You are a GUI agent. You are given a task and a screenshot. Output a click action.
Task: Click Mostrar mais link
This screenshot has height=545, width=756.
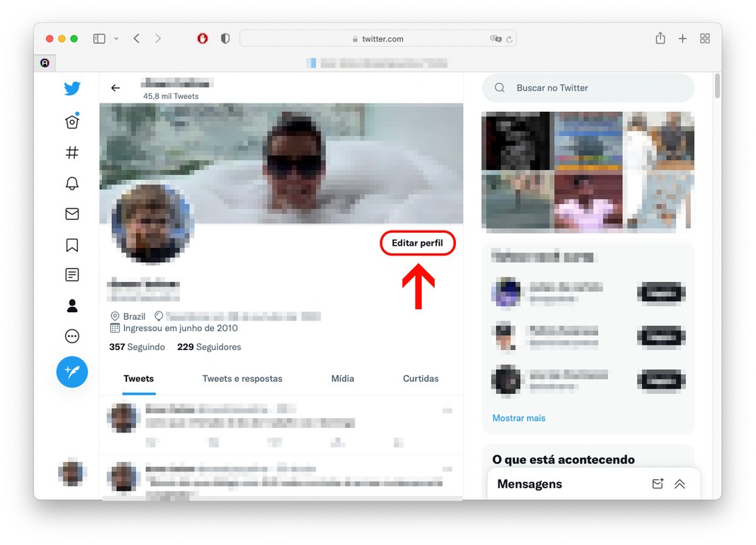click(519, 418)
